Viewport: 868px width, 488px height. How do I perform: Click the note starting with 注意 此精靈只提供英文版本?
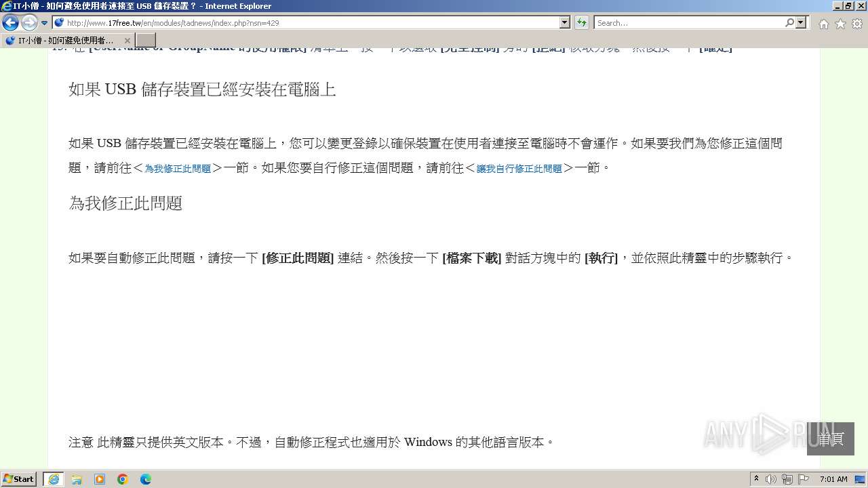[312, 442]
